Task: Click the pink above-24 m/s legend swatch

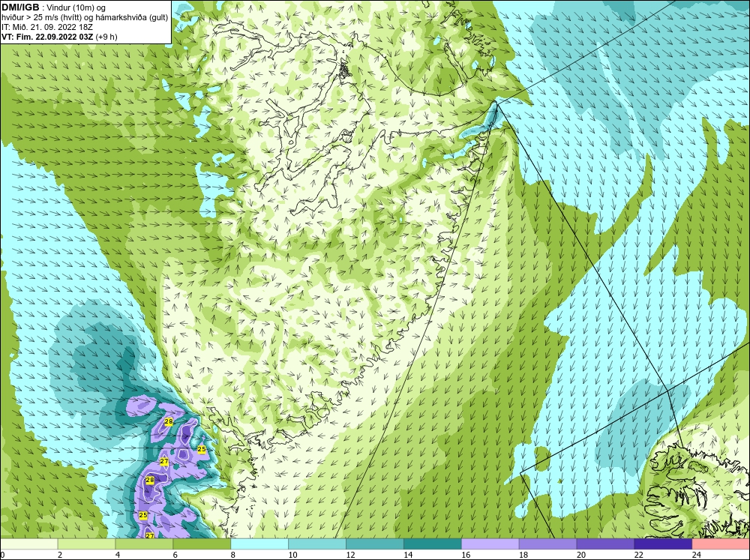Action: 721,544
